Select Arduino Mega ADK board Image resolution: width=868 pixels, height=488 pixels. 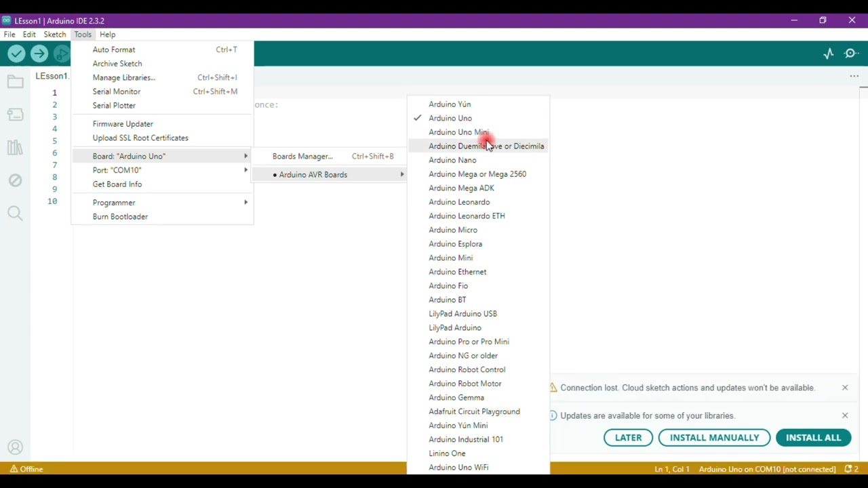pyautogui.click(x=478, y=188)
